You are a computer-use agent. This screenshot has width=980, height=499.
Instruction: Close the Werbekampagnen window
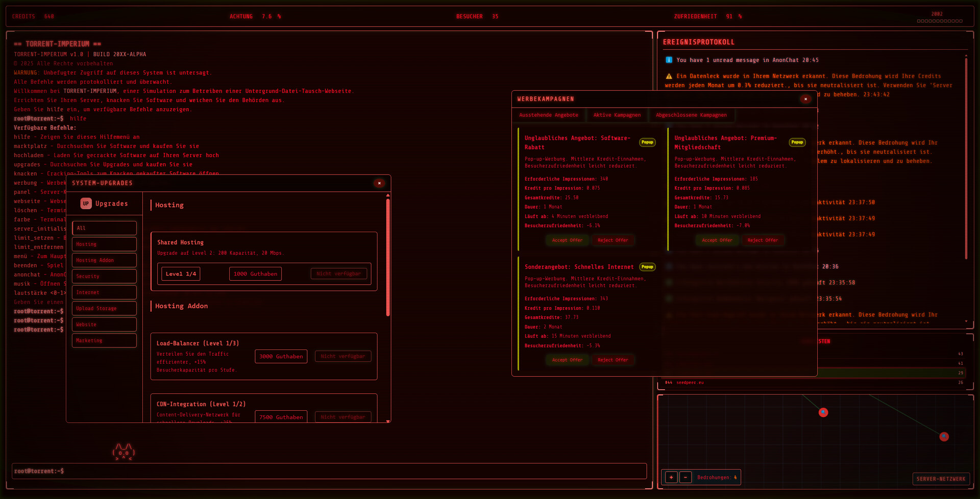click(x=805, y=99)
